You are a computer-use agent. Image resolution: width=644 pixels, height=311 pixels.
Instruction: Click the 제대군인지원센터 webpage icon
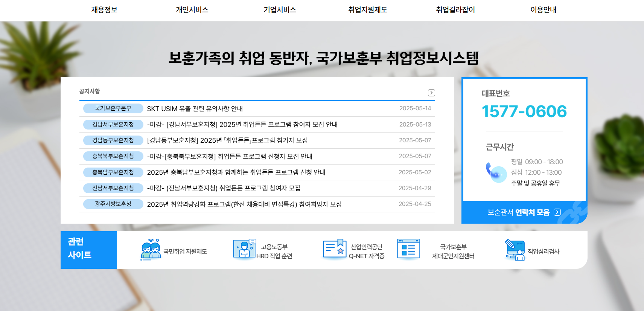pos(408,249)
